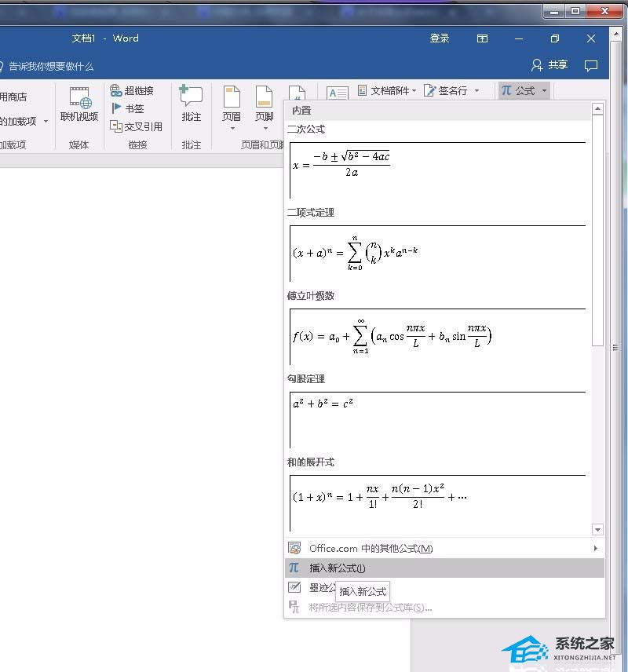The height and width of the screenshot is (672, 628).
Task: Expand the 页眉 dropdown arrow
Action: coord(232,129)
